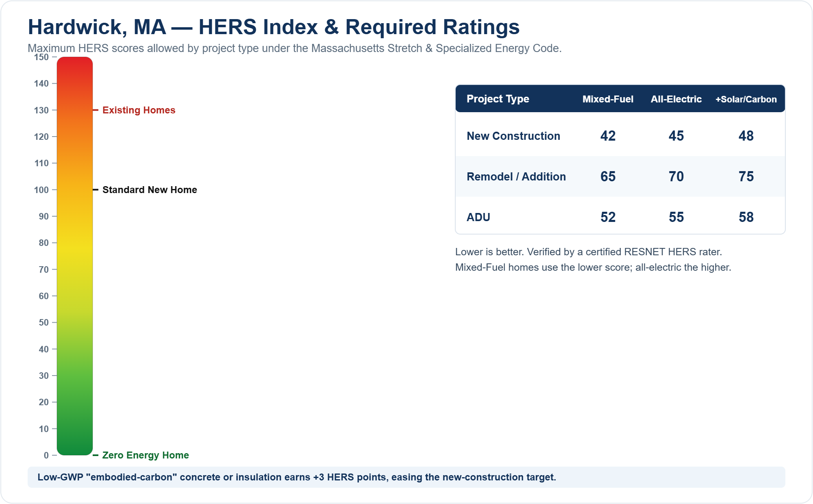Screen dimensions: 813x504
Task: Click the 80 axis tick label
Action: (x=44, y=243)
